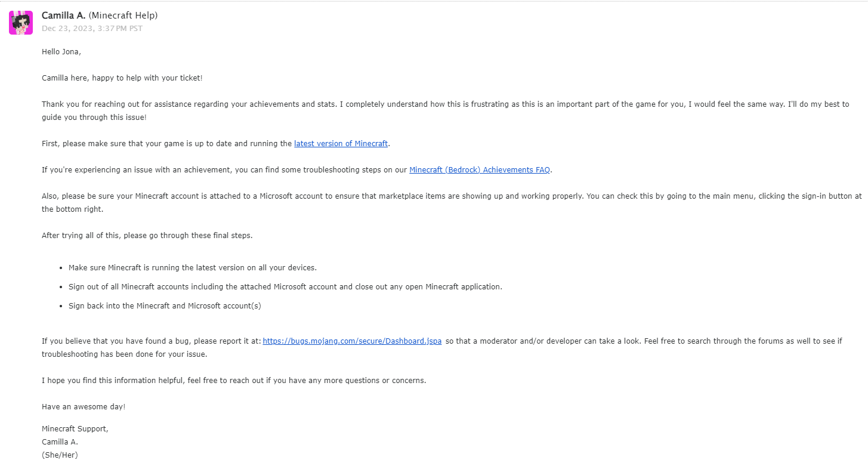The height and width of the screenshot is (463, 868).
Task: Click the sender name Camilla A.
Action: point(63,16)
